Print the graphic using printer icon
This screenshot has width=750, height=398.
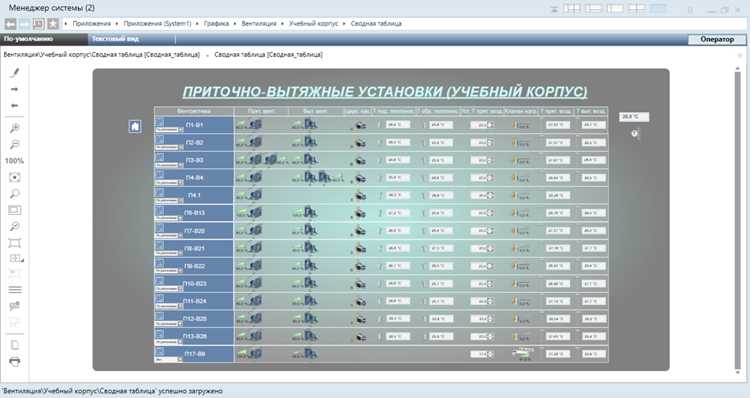point(15,361)
